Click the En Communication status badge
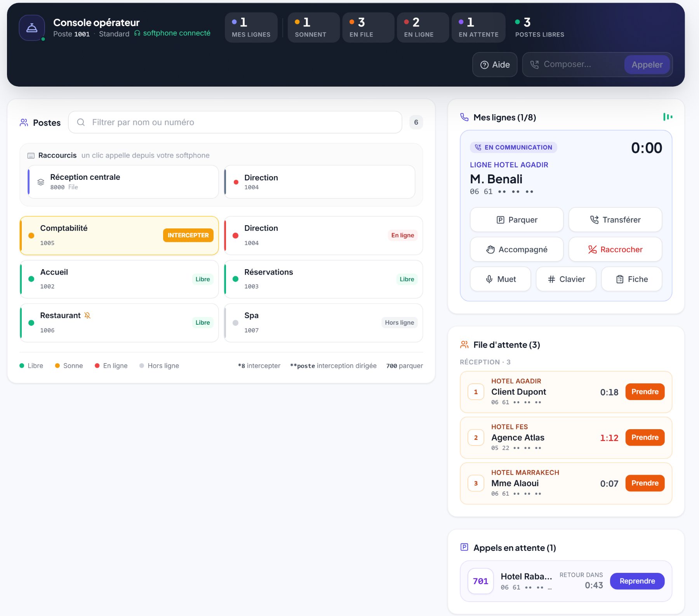The image size is (699, 616). pyautogui.click(x=513, y=147)
